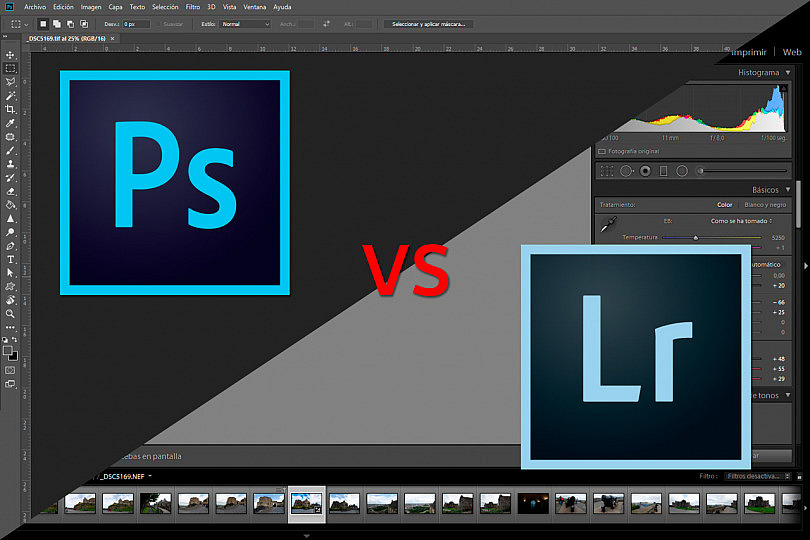Screen dimensions: 810x540
Task: Toggle histogram highlight clipping triangle
Action: coord(784,89)
